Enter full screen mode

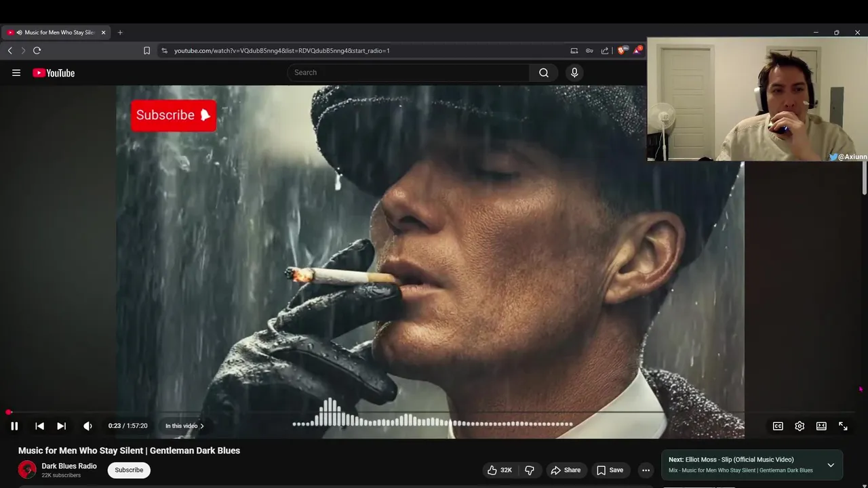(x=843, y=426)
